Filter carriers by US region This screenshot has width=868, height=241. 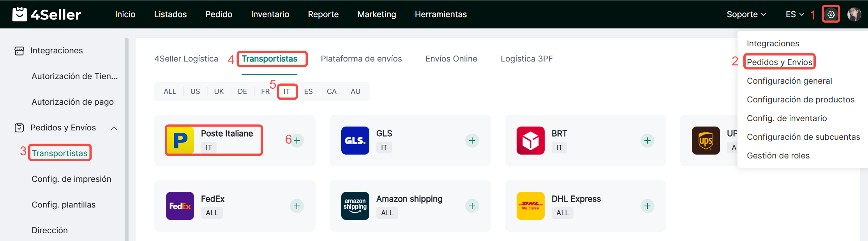(195, 91)
